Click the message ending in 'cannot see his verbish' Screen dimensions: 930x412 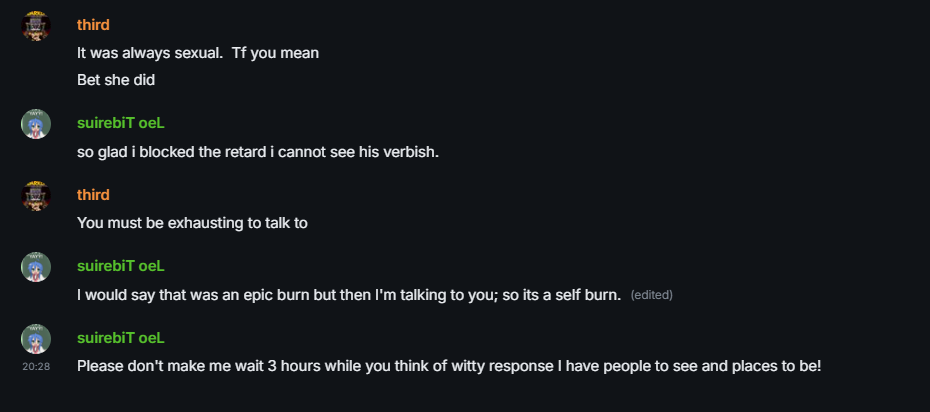(258, 152)
